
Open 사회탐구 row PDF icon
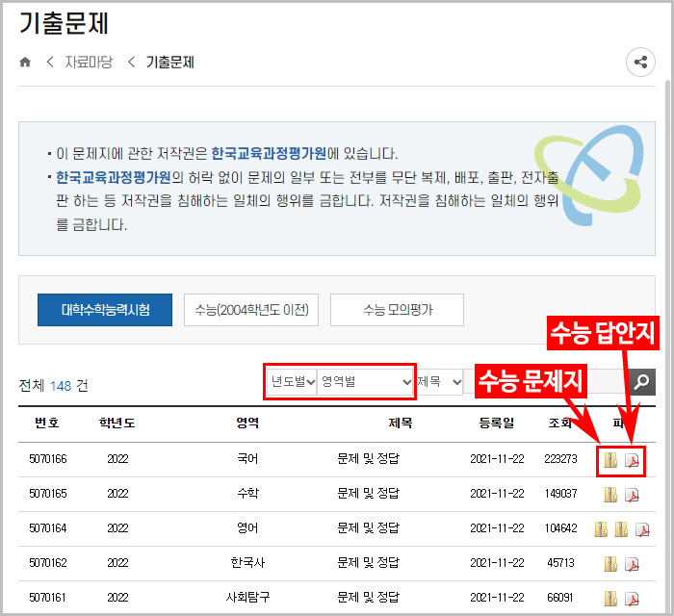point(632,599)
